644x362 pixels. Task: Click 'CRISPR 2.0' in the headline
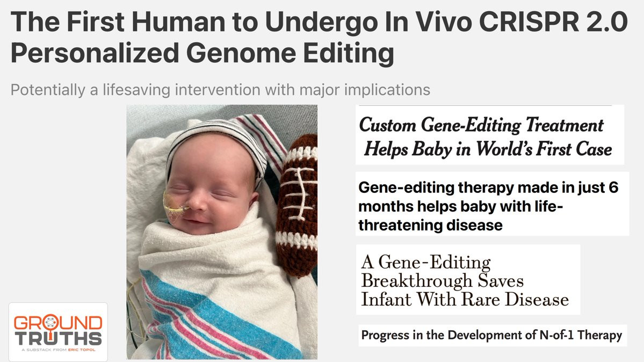[x=553, y=21]
